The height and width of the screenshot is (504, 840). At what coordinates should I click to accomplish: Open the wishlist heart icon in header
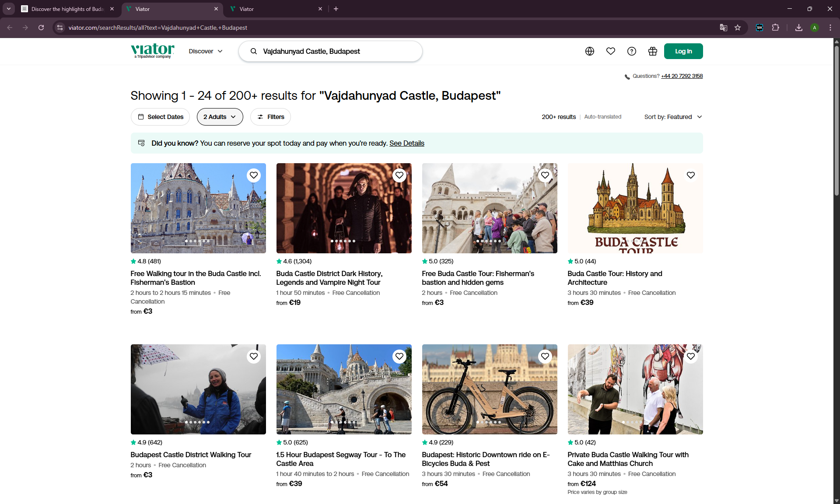(610, 51)
